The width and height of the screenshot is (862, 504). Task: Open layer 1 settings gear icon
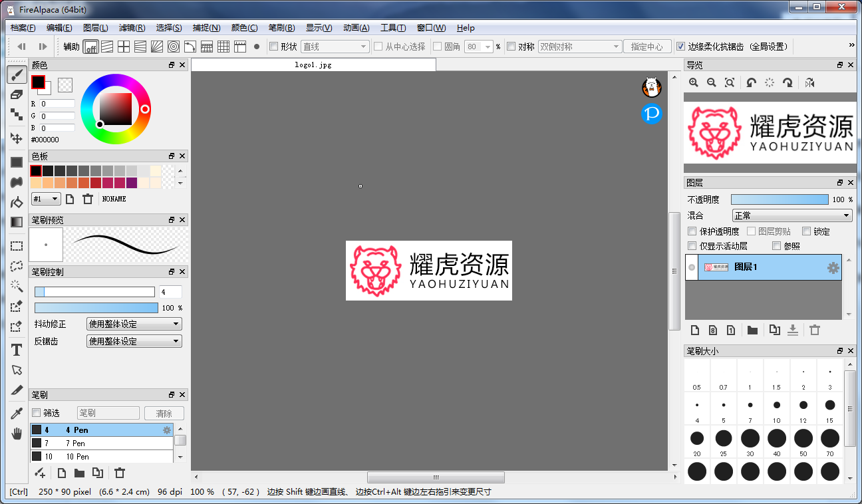tap(833, 267)
